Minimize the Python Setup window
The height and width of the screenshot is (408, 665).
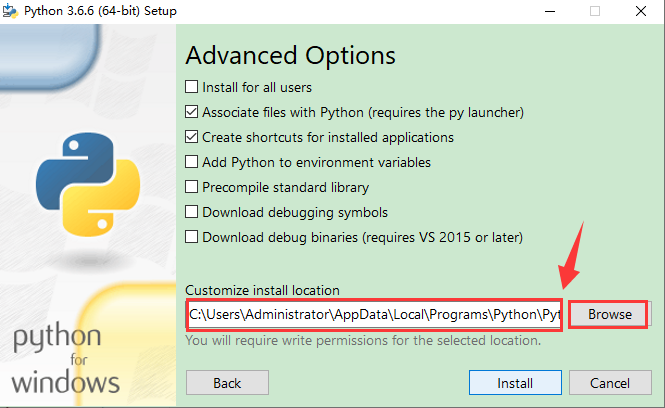coord(550,11)
